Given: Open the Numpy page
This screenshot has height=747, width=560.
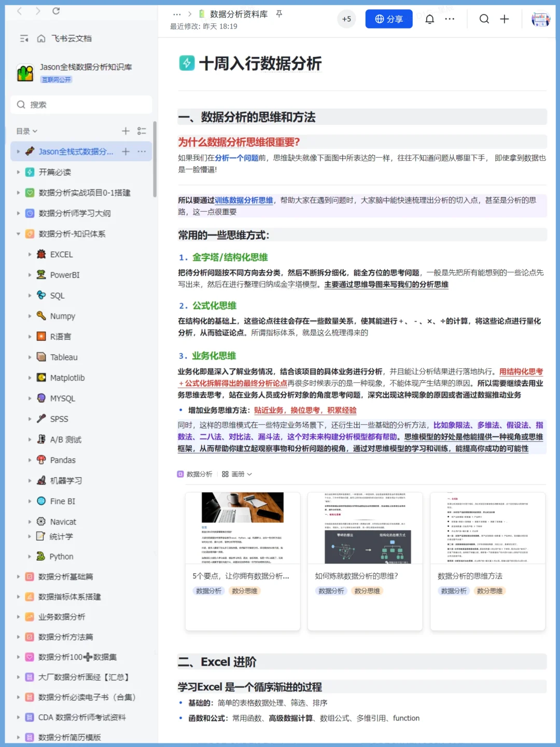Looking at the screenshot, I should [62, 316].
